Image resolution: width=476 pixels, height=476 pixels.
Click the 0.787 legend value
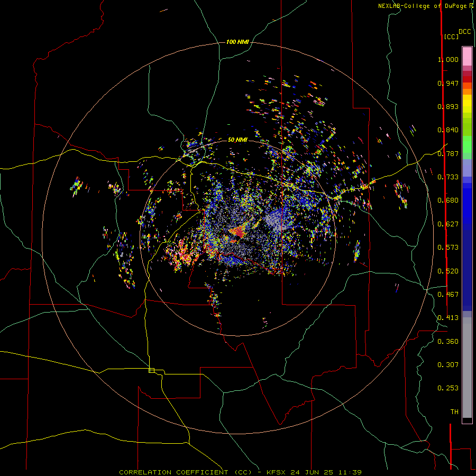coord(448,153)
